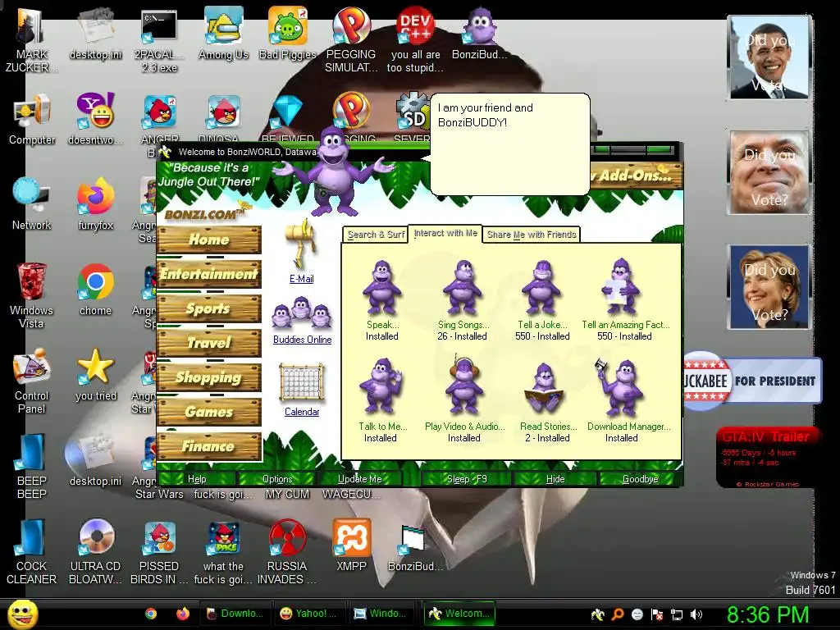Open the Home wooden menu sign

point(209,240)
